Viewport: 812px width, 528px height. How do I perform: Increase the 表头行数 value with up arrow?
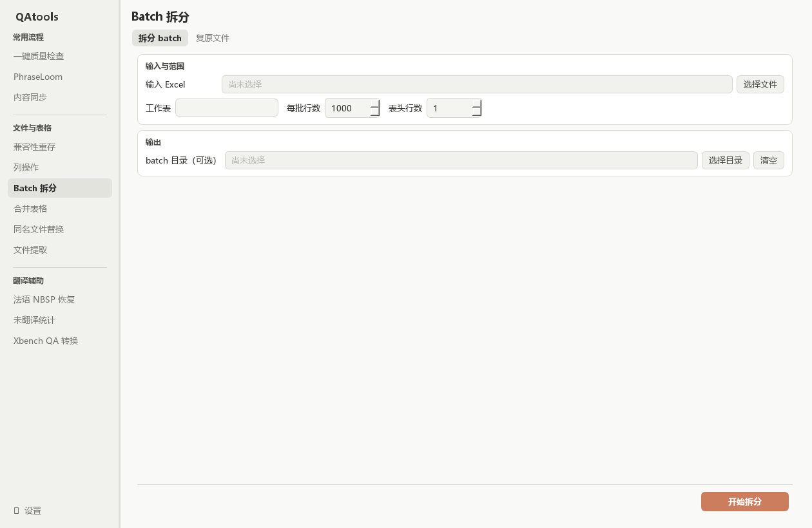pos(476,104)
